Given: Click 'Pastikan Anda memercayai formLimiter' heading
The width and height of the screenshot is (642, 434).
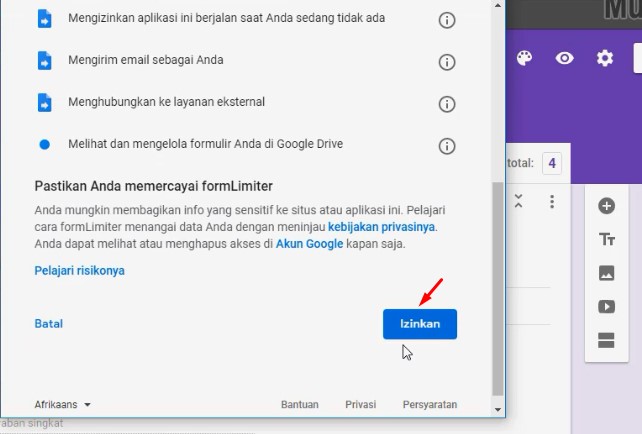Looking at the screenshot, I should pos(154,186).
